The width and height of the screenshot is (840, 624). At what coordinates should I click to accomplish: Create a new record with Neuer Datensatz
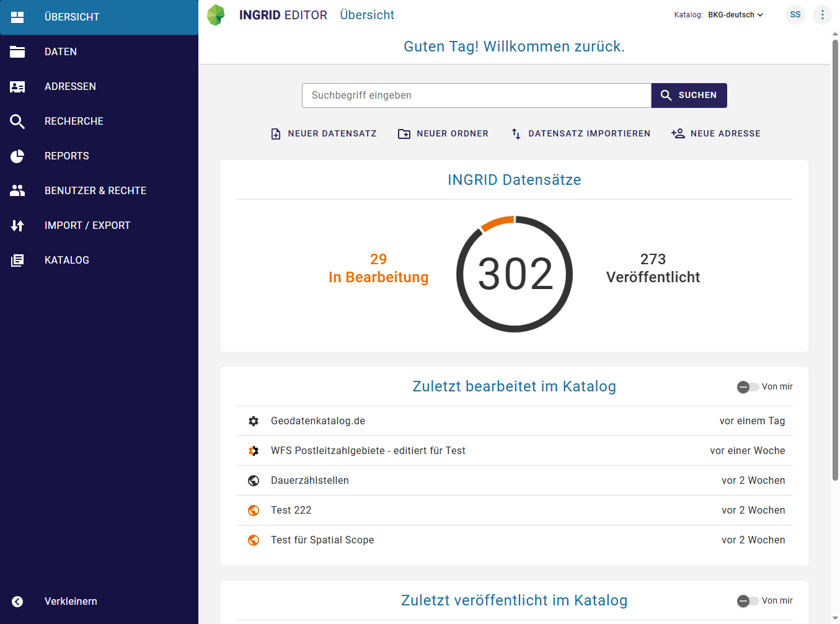324,134
